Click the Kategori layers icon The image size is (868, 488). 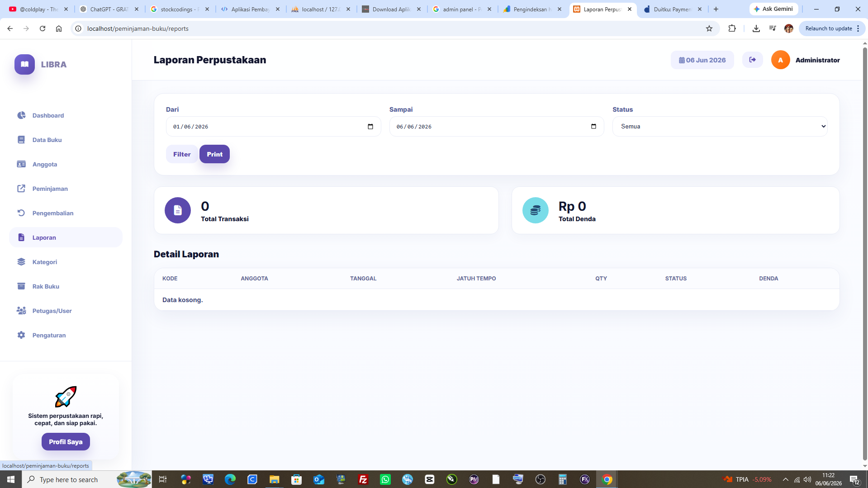pos(21,262)
